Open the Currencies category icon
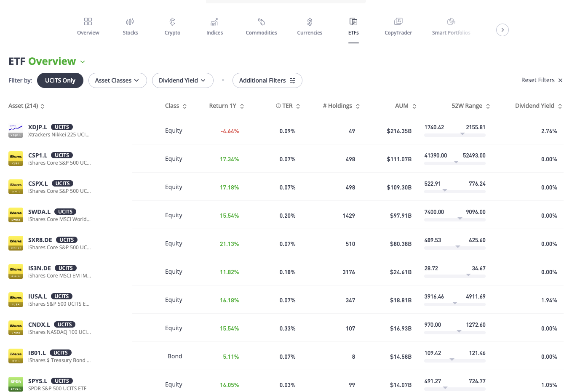 [x=310, y=21]
